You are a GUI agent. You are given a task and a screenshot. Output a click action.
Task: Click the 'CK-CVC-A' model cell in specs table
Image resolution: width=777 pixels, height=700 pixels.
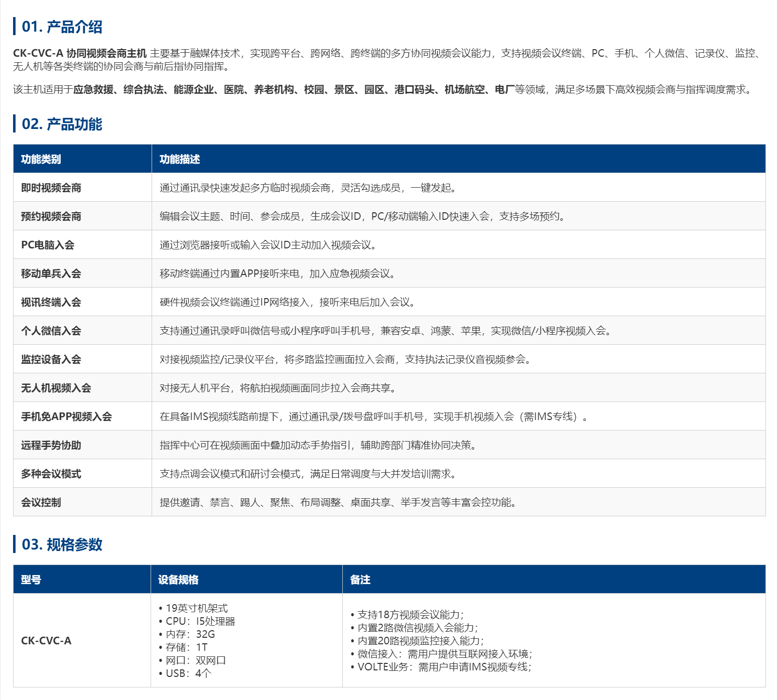tap(46, 641)
